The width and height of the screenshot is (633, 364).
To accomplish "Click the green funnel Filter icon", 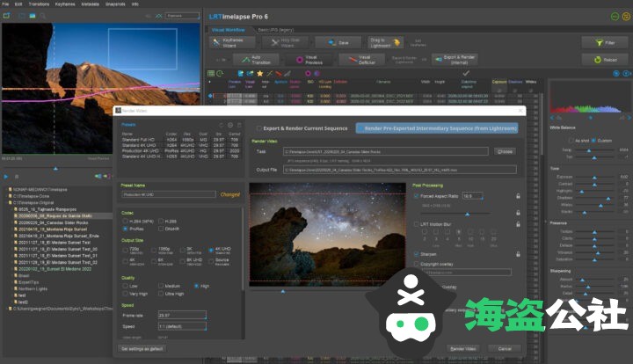I will pyautogui.click(x=599, y=42).
